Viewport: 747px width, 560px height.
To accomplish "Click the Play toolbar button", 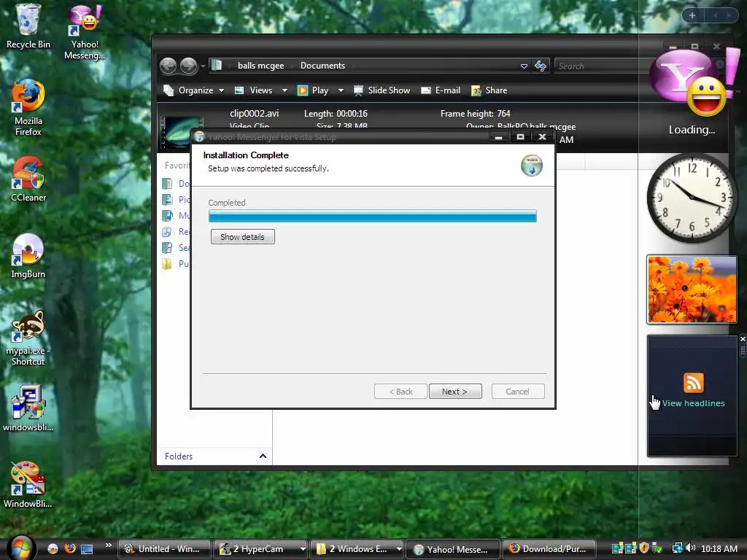I will (313, 90).
